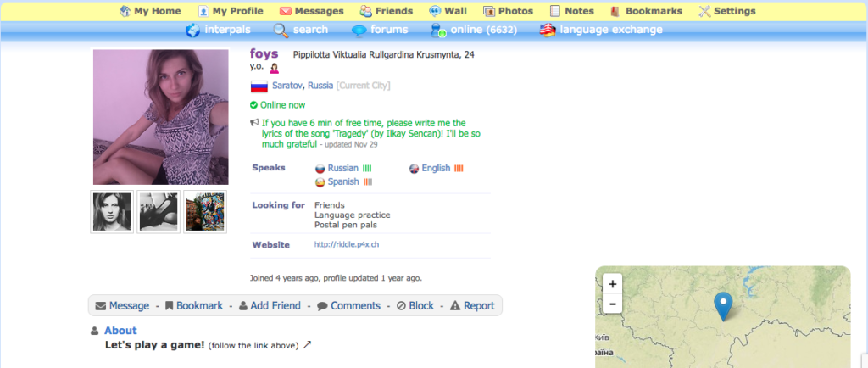This screenshot has width=868, height=368.
Task: Click the Russian flag icon near Saratov
Action: tap(259, 86)
